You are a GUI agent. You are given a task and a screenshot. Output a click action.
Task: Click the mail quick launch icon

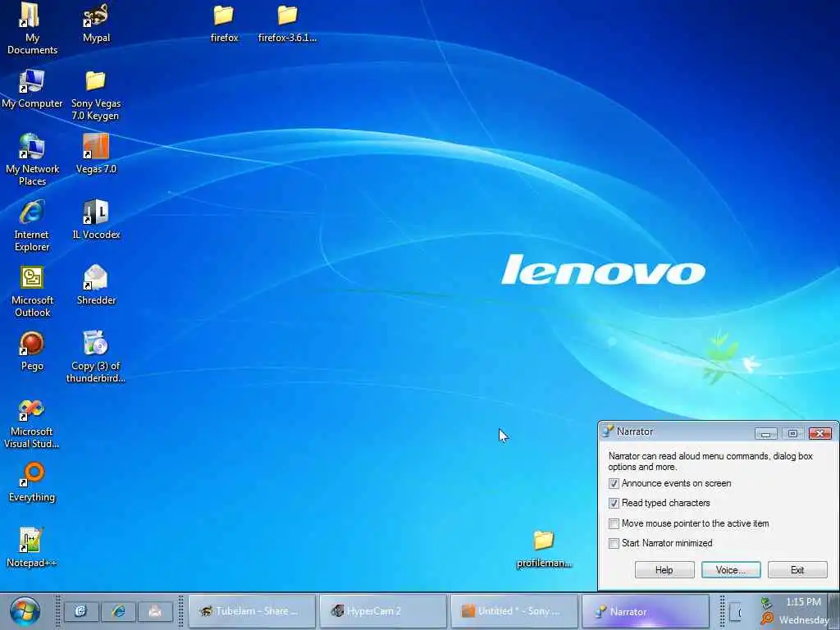tap(155, 611)
